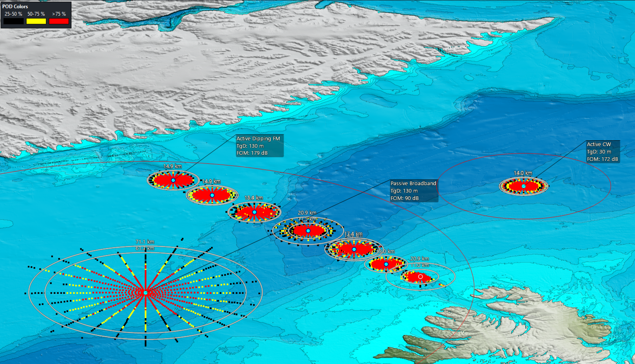Click 'TgD: 30 m' in the Active CW callout
This screenshot has height=364, width=635.
[x=599, y=152]
